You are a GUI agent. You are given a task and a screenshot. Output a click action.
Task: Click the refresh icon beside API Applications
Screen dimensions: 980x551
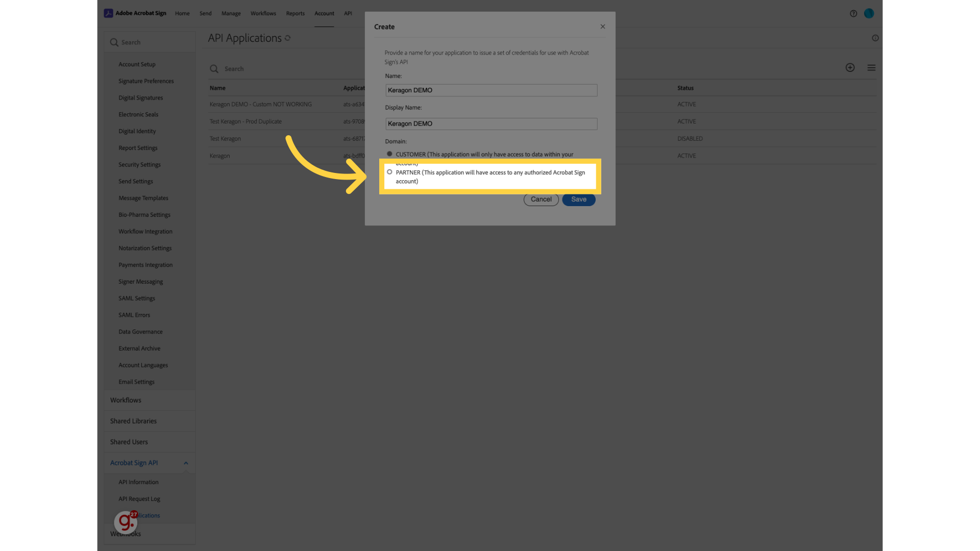coord(288,38)
